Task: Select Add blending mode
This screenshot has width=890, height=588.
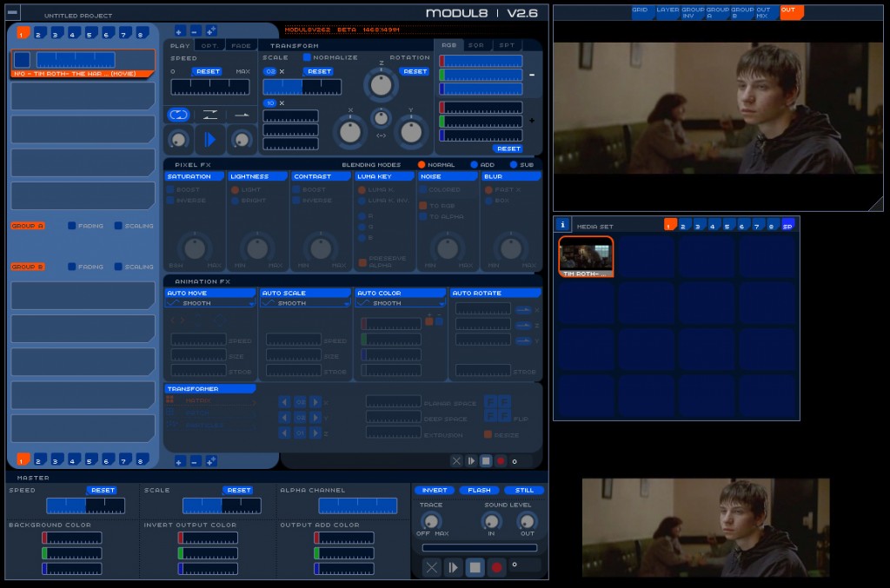Action: click(474, 164)
